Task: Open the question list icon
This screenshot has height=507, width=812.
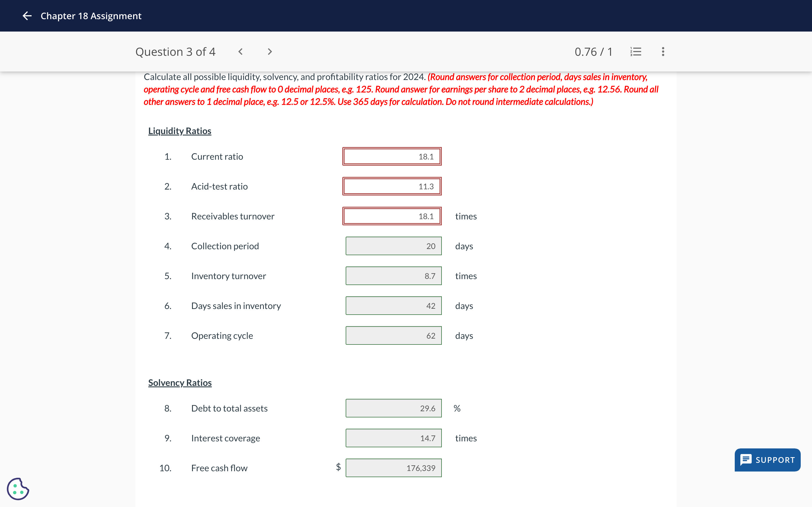Action: tap(636, 52)
